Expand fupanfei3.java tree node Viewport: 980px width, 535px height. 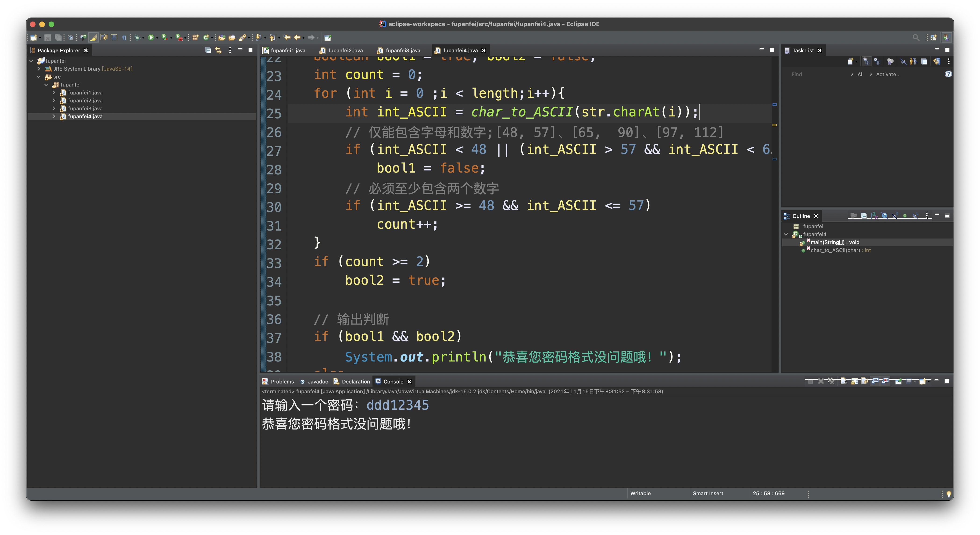pyautogui.click(x=54, y=108)
